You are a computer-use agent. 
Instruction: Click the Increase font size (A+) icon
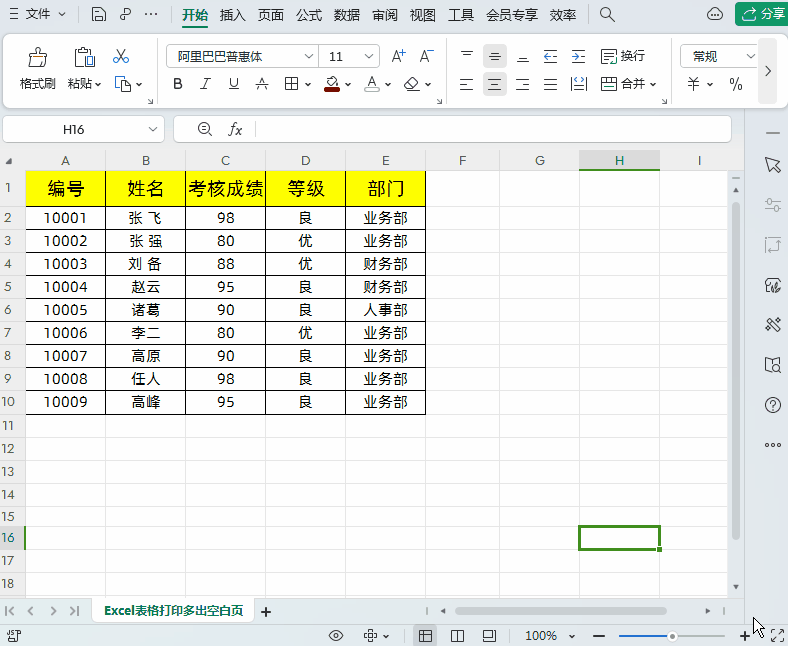coord(399,56)
